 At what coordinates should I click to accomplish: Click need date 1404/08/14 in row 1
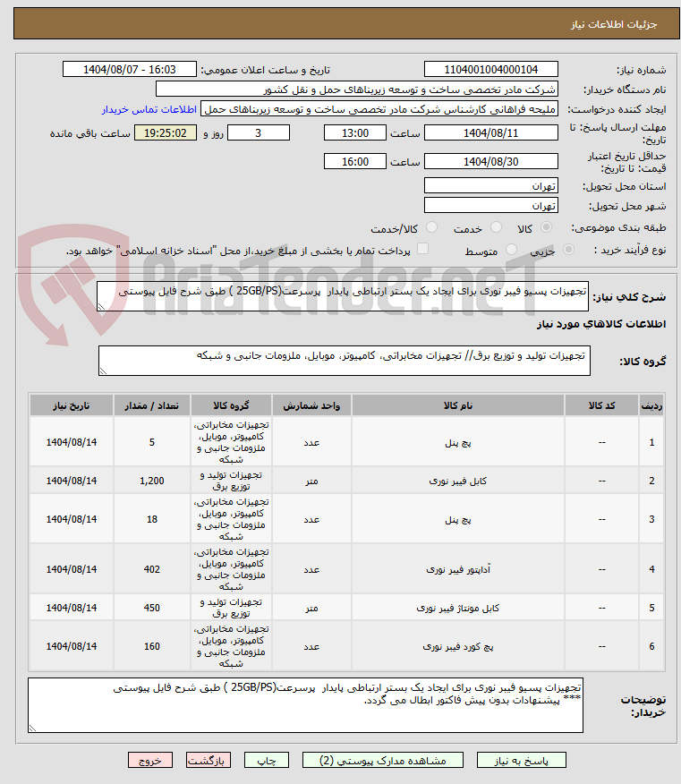(72, 442)
